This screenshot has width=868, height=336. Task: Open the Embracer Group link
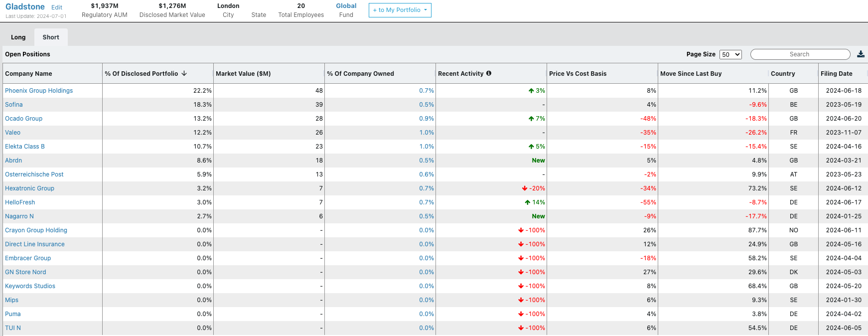tap(28, 258)
